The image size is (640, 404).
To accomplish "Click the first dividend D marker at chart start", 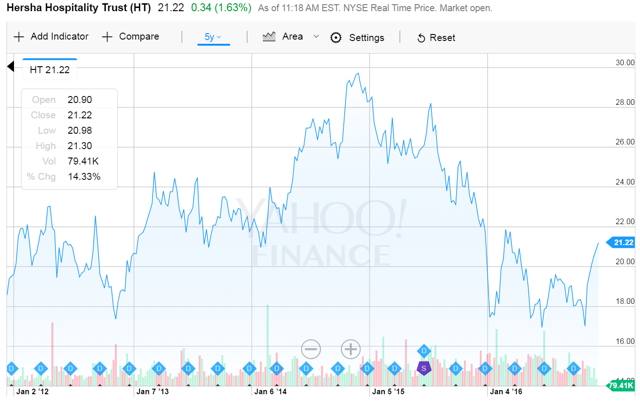I will coord(12,368).
